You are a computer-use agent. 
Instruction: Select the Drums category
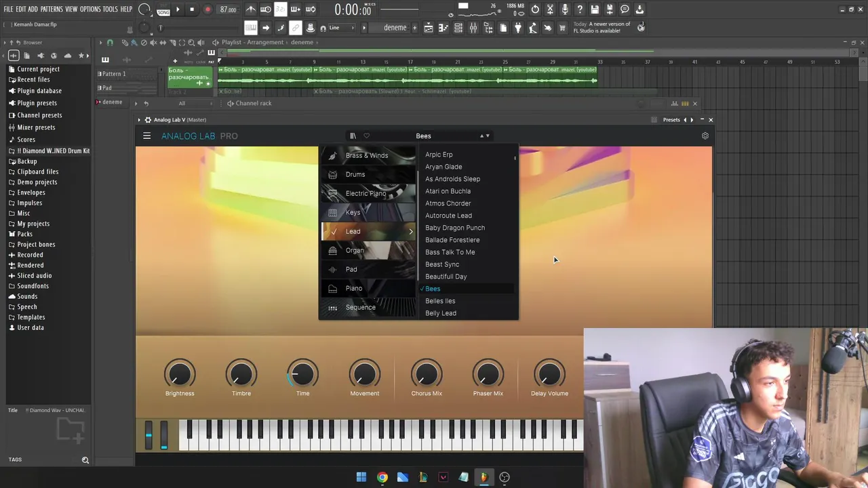pyautogui.click(x=368, y=174)
